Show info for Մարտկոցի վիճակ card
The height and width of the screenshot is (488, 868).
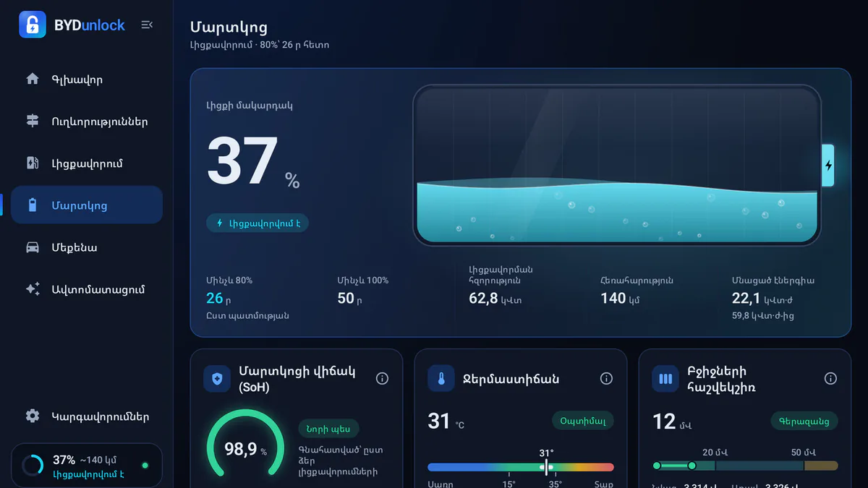pyautogui.click(x=382, y=379)
